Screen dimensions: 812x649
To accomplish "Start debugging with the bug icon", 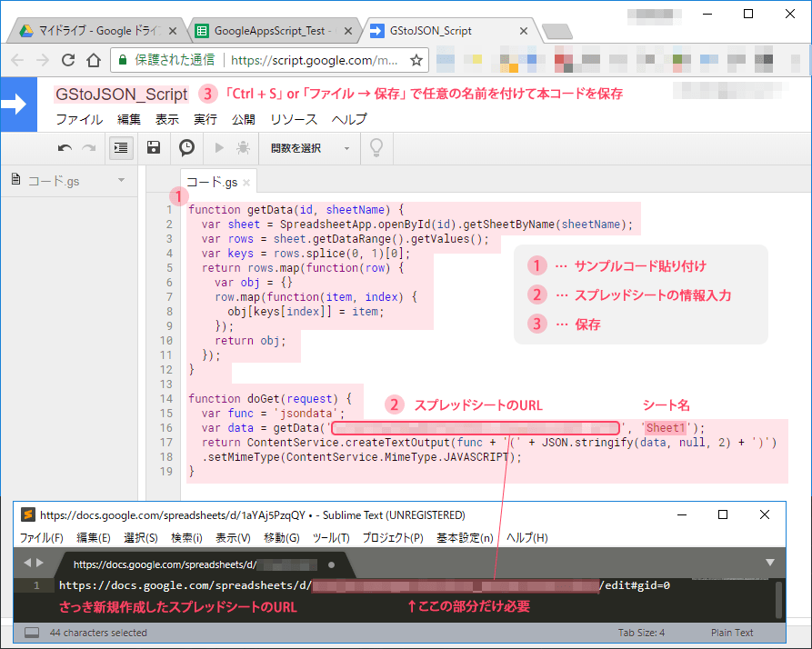I will point(243,148).
